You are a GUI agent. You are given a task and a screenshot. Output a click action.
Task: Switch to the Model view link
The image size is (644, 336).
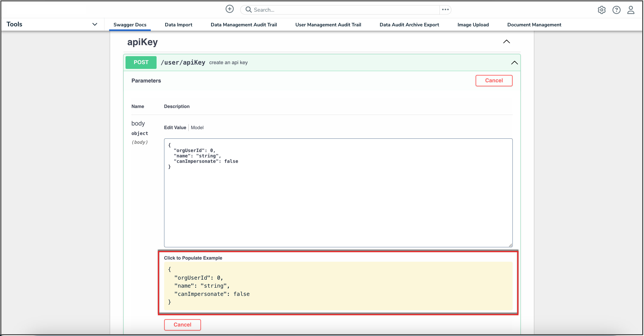197,128
